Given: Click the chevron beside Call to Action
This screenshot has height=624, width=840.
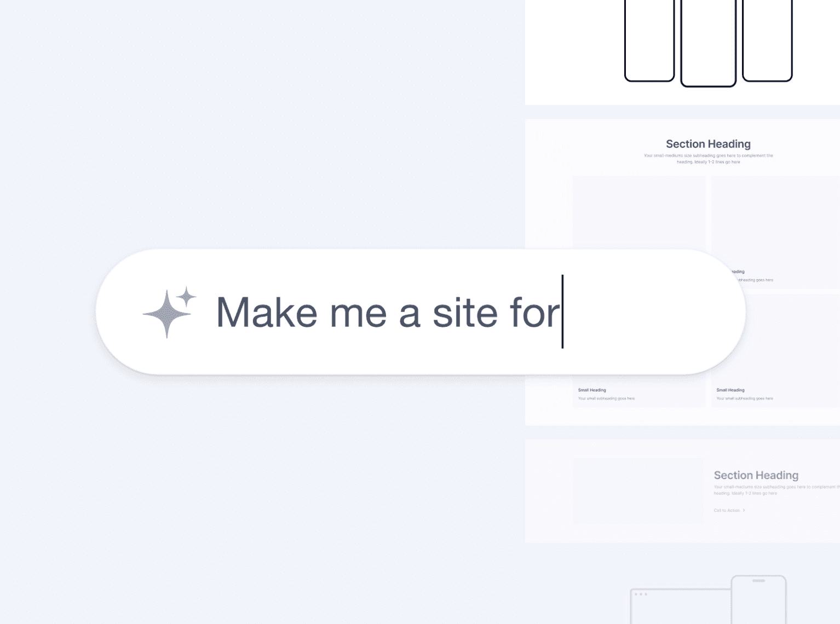Looking at the screenshot, I should pyautogui.click(x=744, y=510).
